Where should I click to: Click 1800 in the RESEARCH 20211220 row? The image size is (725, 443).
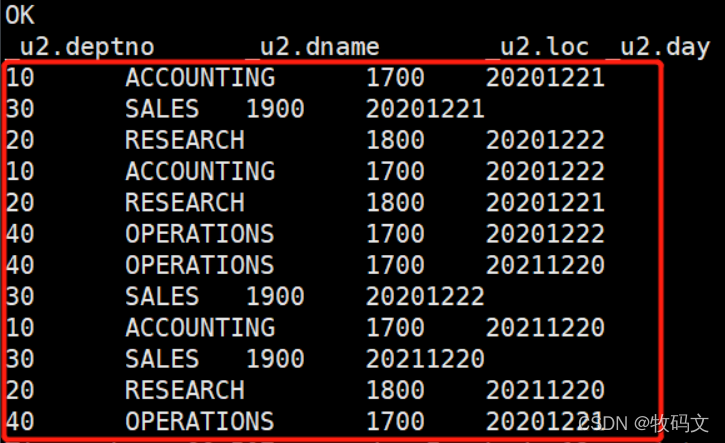pyautogui.click(x=395, y=390)
